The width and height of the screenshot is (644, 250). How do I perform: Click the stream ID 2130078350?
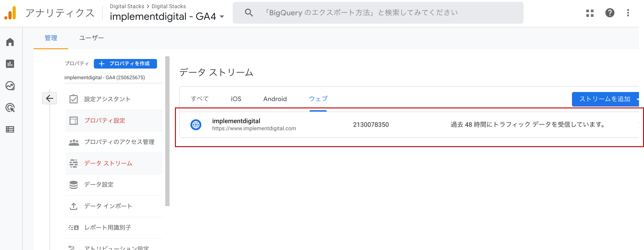(x=371, y=125)
